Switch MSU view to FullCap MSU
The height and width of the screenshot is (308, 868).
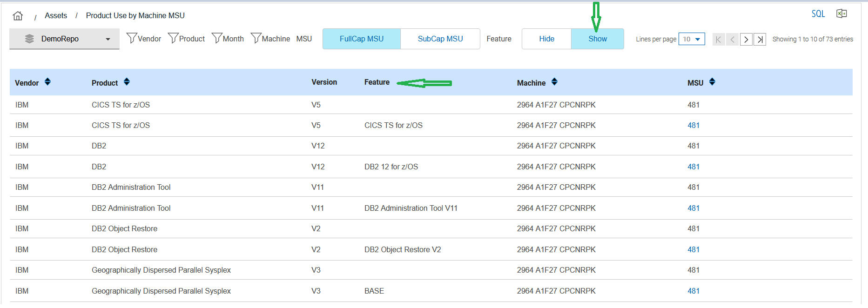[362, 39]
